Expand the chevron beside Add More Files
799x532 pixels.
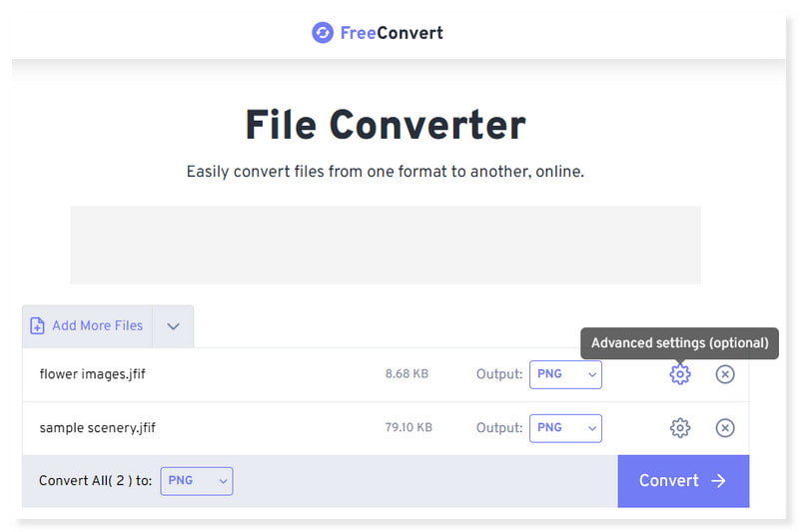point(173,326)
